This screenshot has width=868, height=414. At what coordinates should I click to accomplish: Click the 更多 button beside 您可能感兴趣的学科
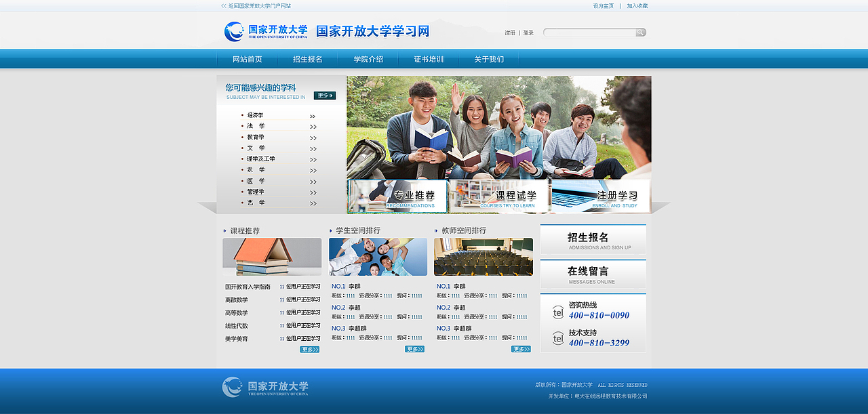point(325,96)
